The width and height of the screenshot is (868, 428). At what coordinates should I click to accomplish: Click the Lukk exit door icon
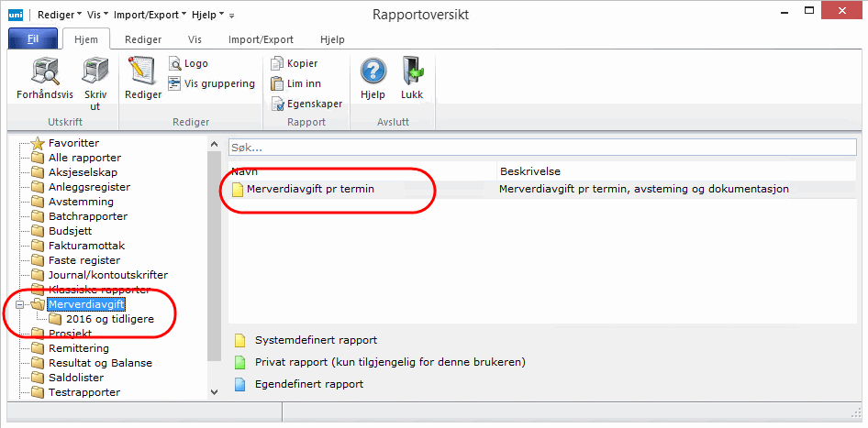tap(412, 71)
